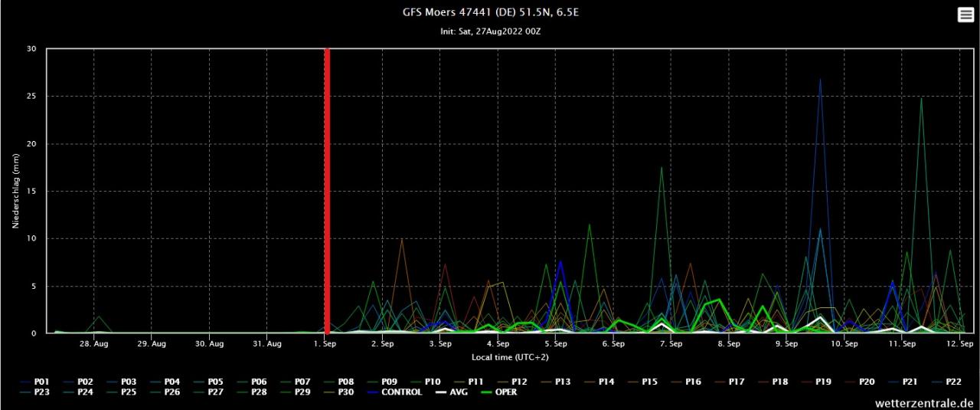Click the chart title GFS Moers 47441

(496, 12)
